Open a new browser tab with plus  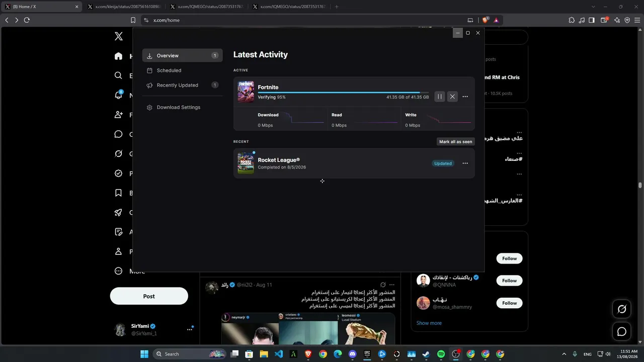coord(337,7)
